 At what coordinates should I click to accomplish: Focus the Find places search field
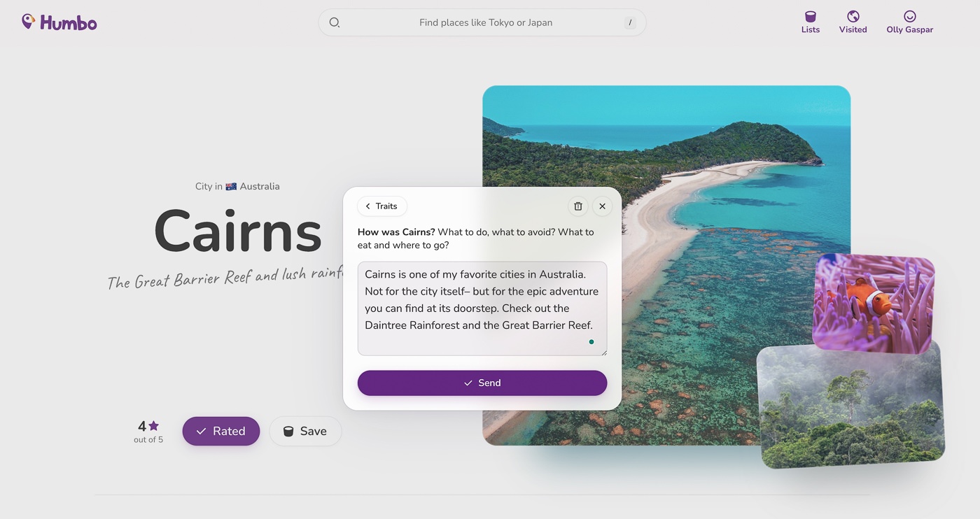pyautogui.click(x=483, y=22)
